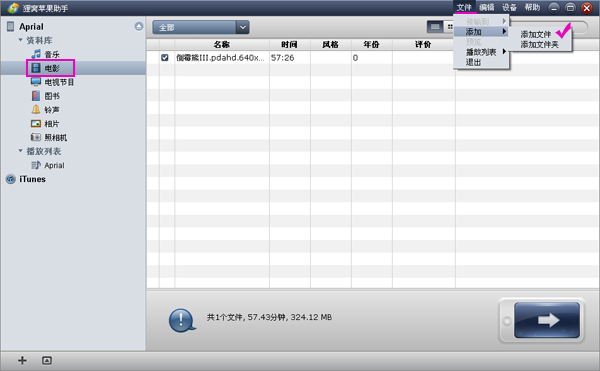Uncheck the movie file checkbox
The height and width of the screenshot is (371, 600).
[165, 58]
